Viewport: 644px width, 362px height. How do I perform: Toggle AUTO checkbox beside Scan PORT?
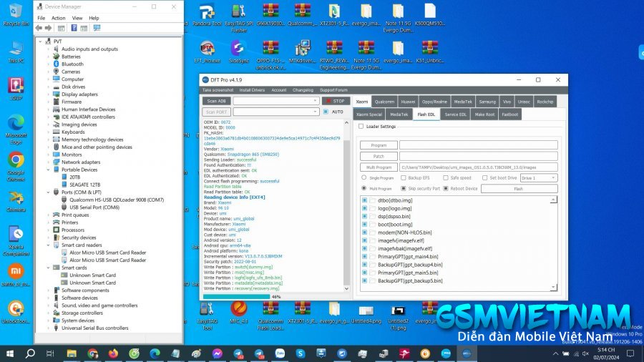326,112
